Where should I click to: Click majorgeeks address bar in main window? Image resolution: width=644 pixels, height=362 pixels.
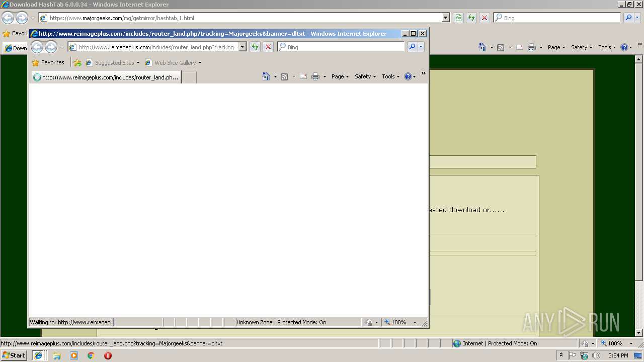tap(240, 18)
